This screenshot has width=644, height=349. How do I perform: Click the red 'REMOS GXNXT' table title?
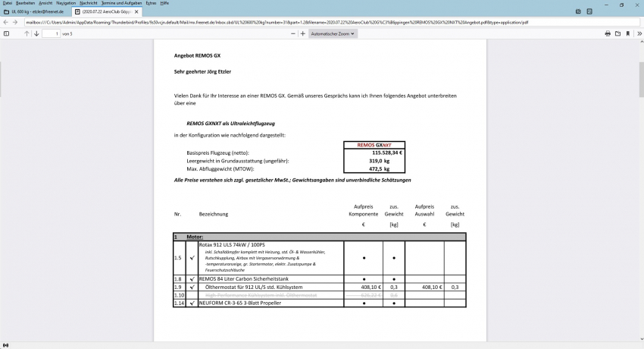pyautogui.click(x=374, y=145)
